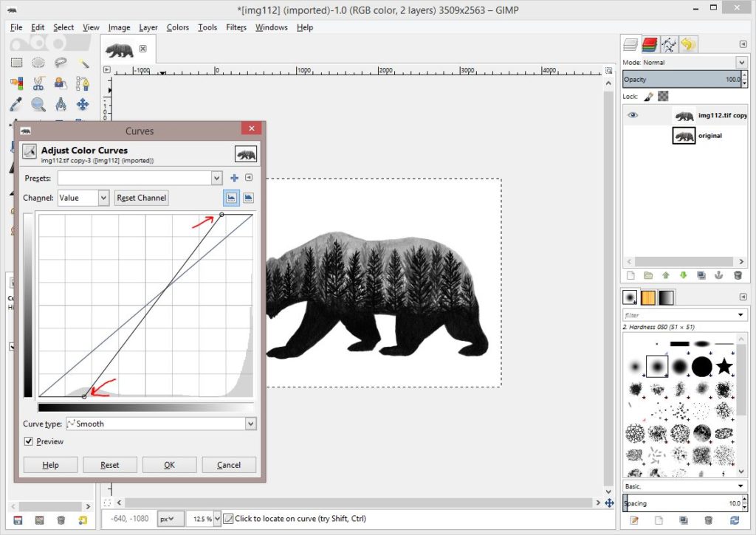The width and height of the screenshot is (756, 535).
Task: Select the Scissors Select tool
Action: tap(38, 83)
